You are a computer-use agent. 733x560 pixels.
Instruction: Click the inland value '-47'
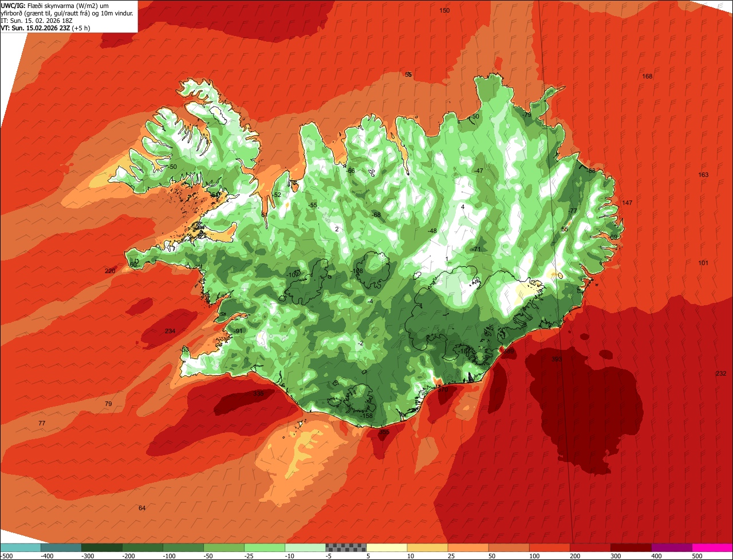(x=479, y=171)
